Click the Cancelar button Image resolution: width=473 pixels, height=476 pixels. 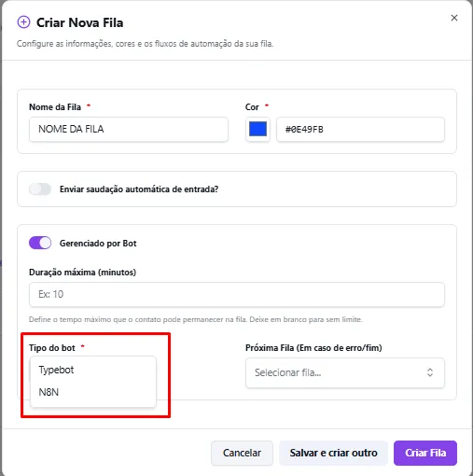coord(242,453)
